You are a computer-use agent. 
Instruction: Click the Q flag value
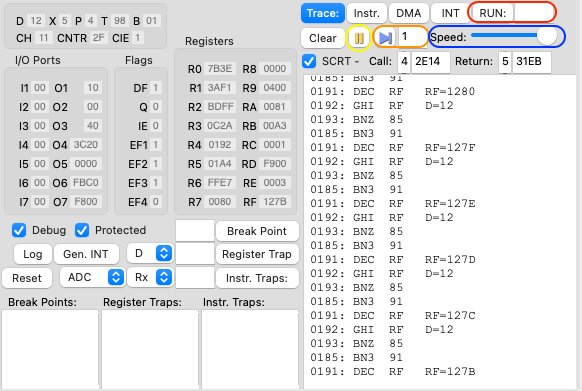pyautogui.click(x=156, y=107)
